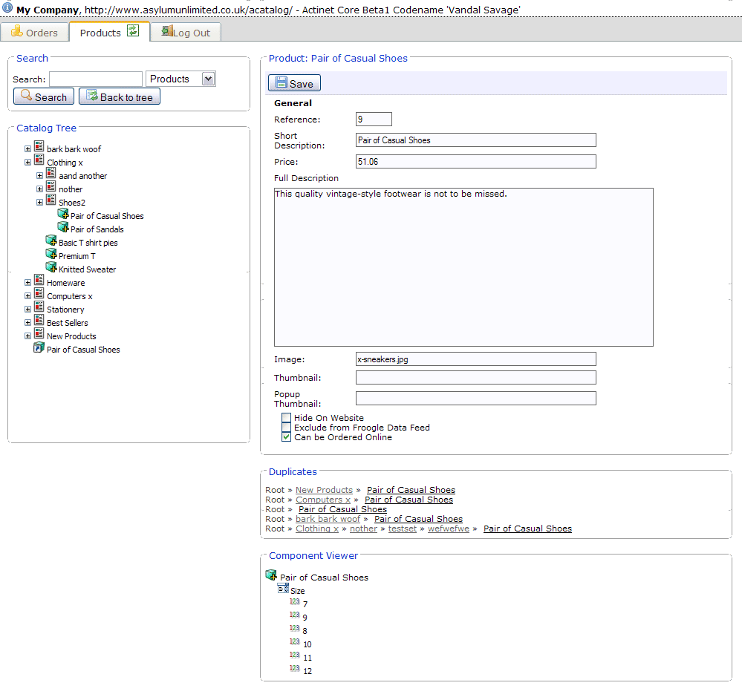
Task: Tick Exclude from Froogle Data Feed
Action: (x=287, y=428)
